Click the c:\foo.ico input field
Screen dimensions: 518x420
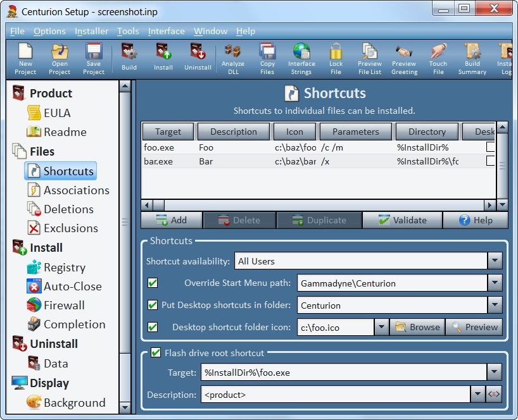click(x=336, y=327)
